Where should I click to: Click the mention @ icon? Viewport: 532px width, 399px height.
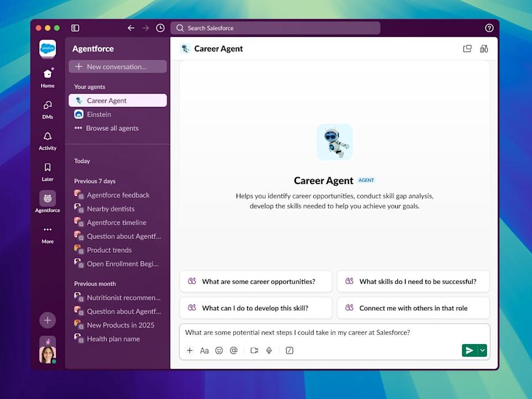pos(234,350)
